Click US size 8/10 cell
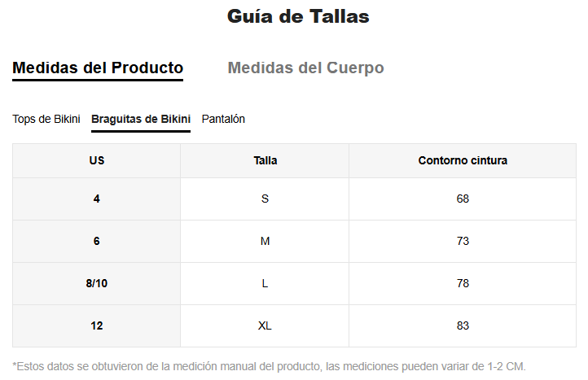This screenshot has height=380, width=588. click(x=97, y=283)
